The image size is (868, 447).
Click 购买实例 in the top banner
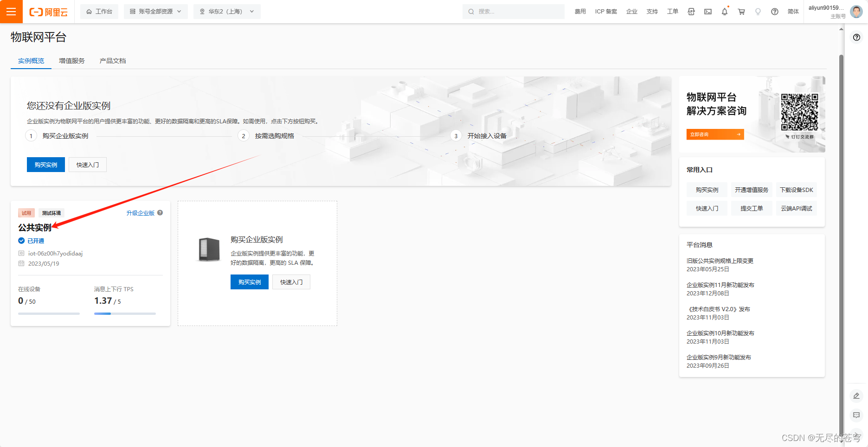[46, 165]
